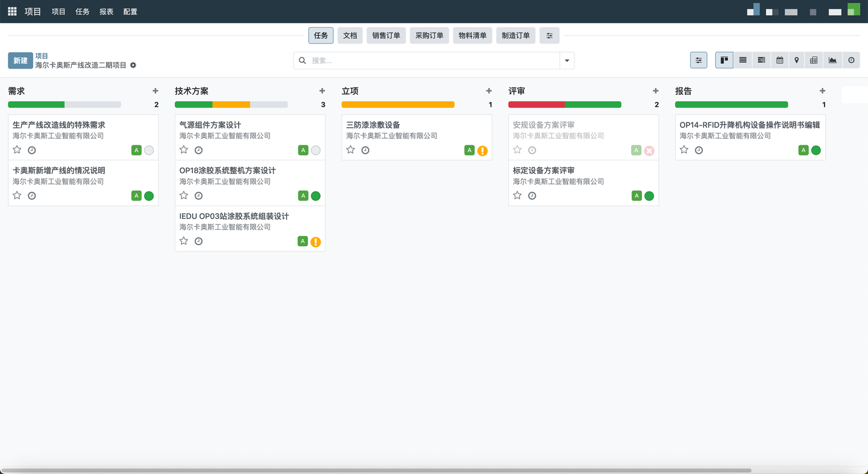Star the 气源组件方案设计 task
This screenshot has width=868, height=474.
[x=184, y=150]
